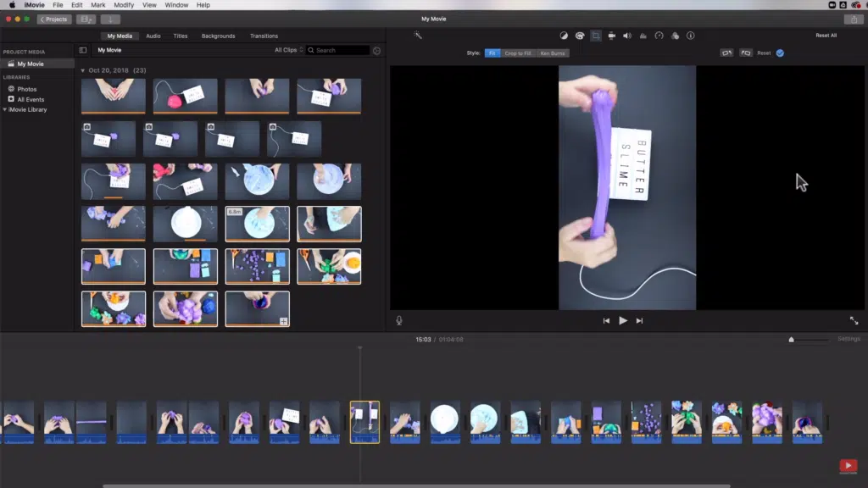The height and width of the screenshot is (488, 868).
Task: Open the Modify menu
Action: tap(124, 5)
